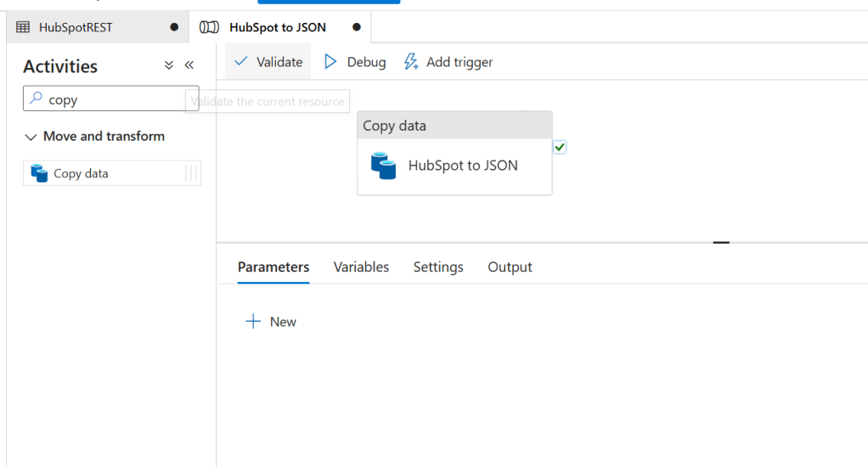Click the Add trigger lightning icon
This screenshot has height=467, width=868.
click(411, 62)
